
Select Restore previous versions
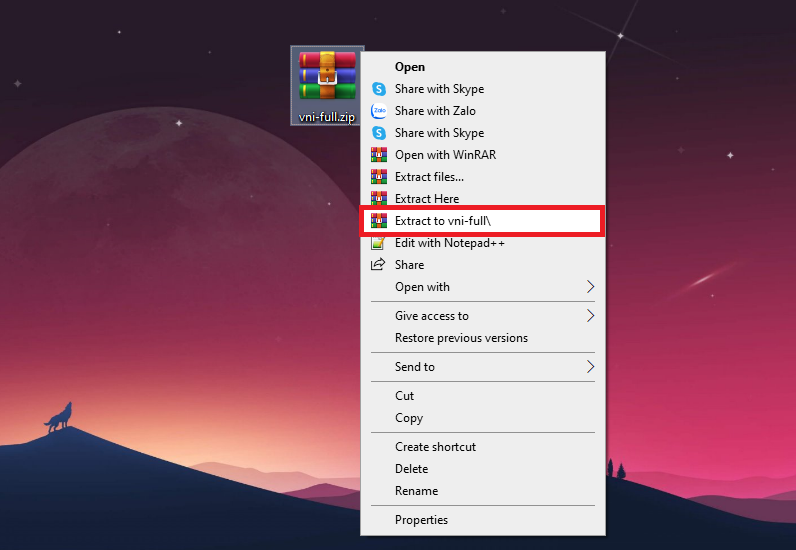[482, 338]
